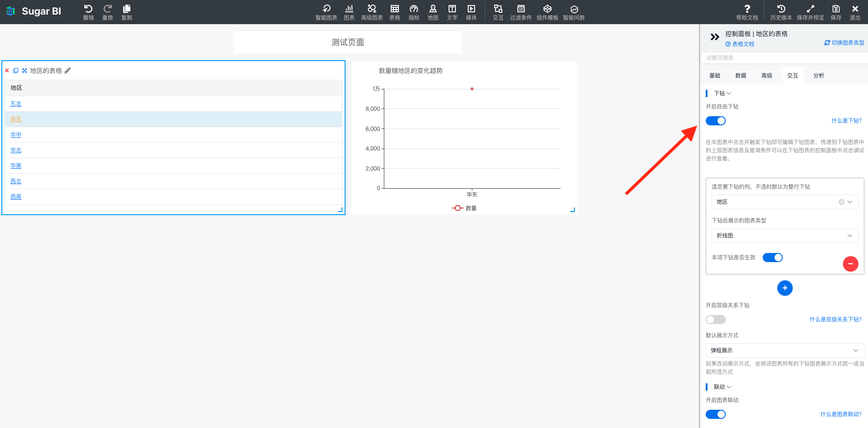The image size is (868, 428).
Task: Collapse the 下钻 section
Action: [x=723, y=93]
